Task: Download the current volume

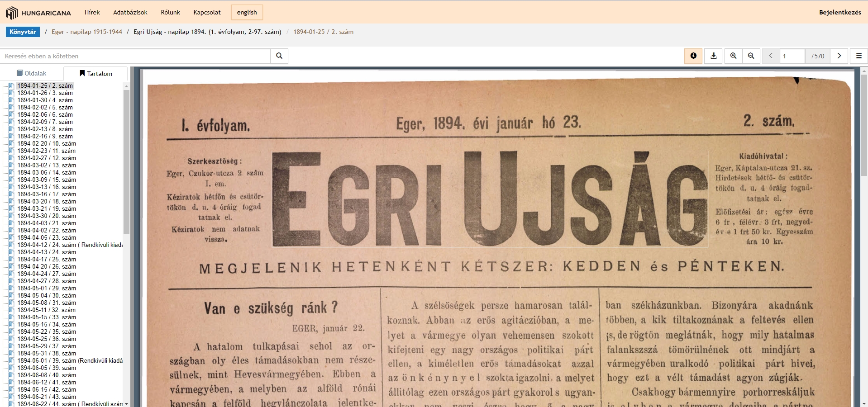Action: (x=714, y=56)
